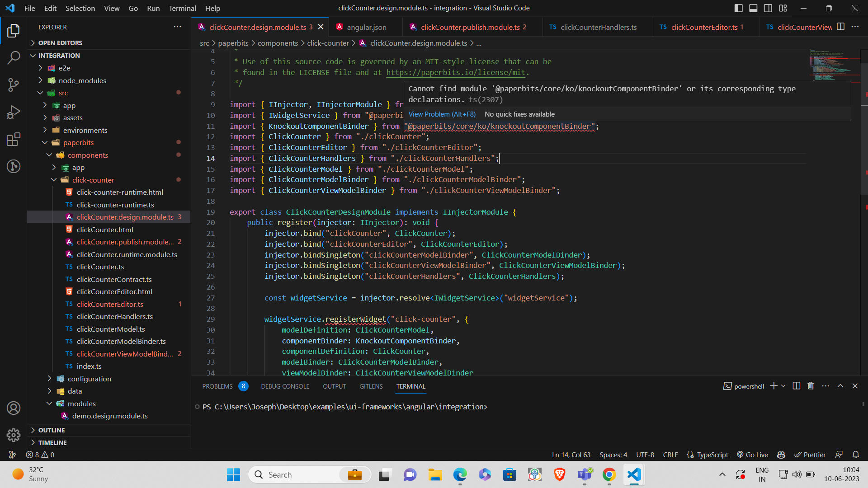Image resolution: width=868 pixels, height=488 pixels.
Task: Open the paperbits.io license link
Action: point(456,72)
